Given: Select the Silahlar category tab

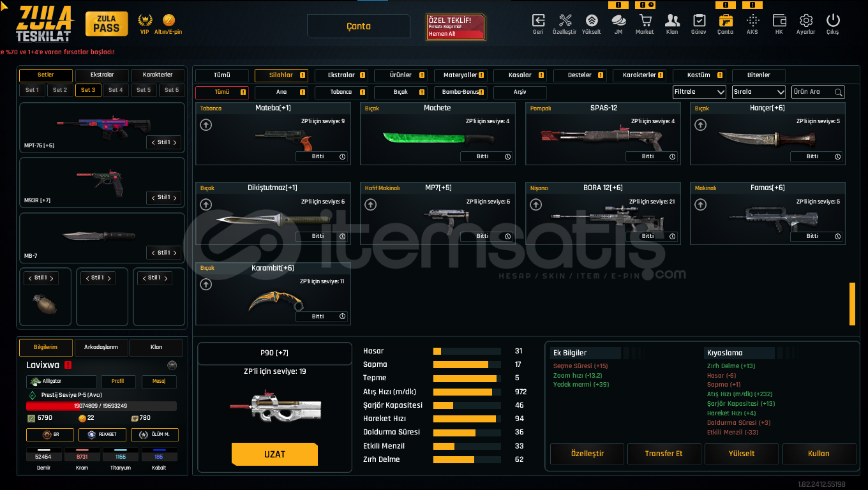Looking at the screenshot, I should (281, 75).
